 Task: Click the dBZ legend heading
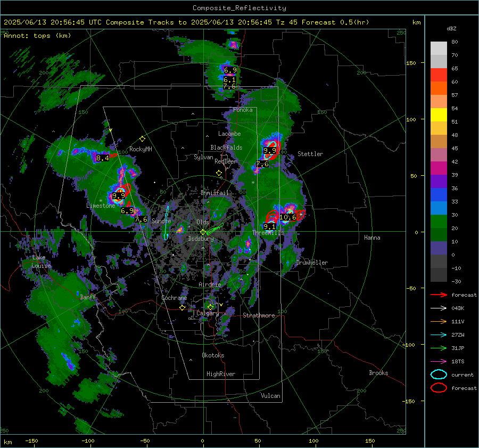[451, 29]
